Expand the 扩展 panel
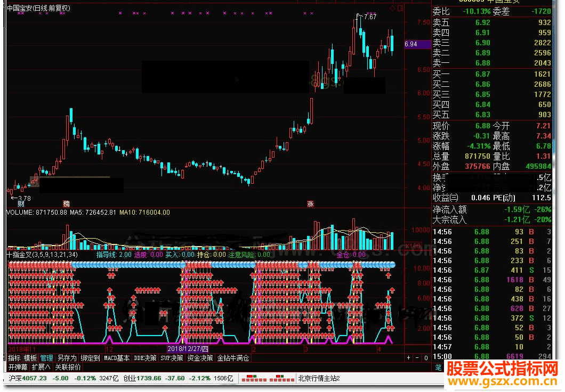 [x=41, y=367]
